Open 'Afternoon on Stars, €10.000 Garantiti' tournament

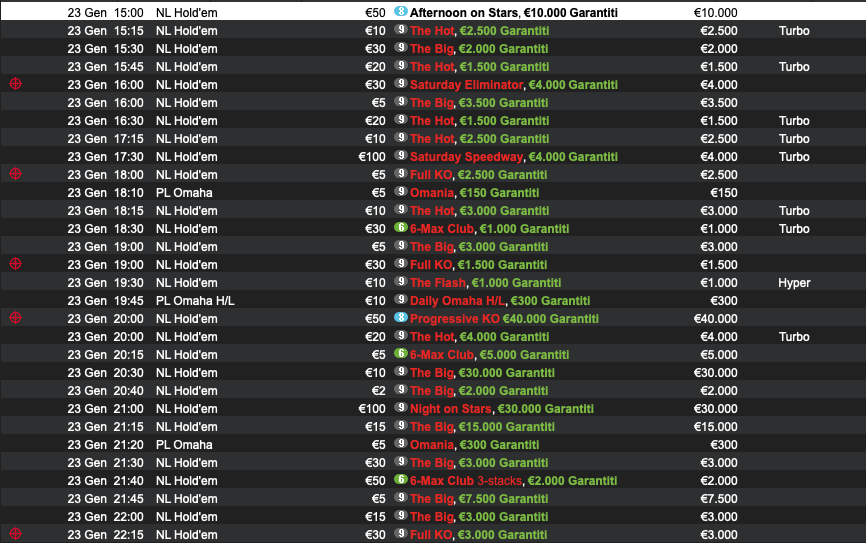pos(514,13)
